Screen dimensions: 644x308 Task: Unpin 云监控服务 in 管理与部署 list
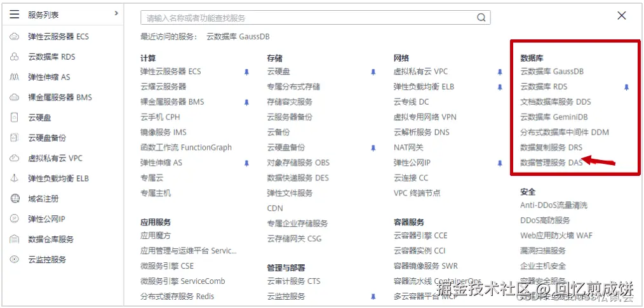373,297
